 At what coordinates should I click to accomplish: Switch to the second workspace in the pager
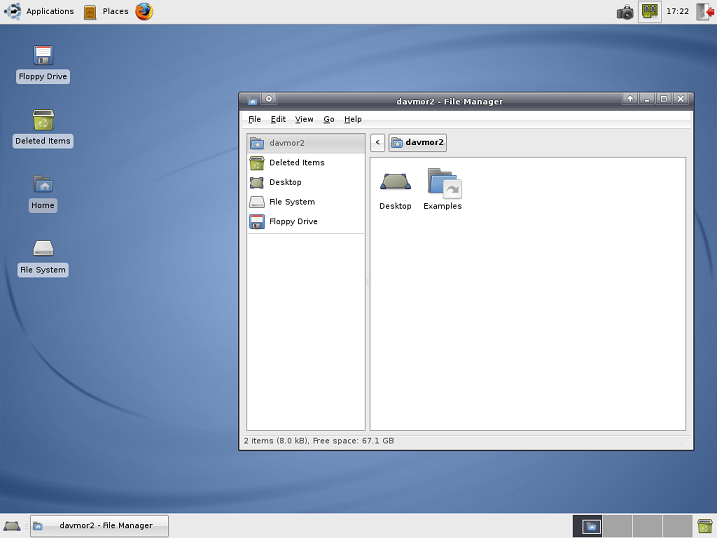618,526
